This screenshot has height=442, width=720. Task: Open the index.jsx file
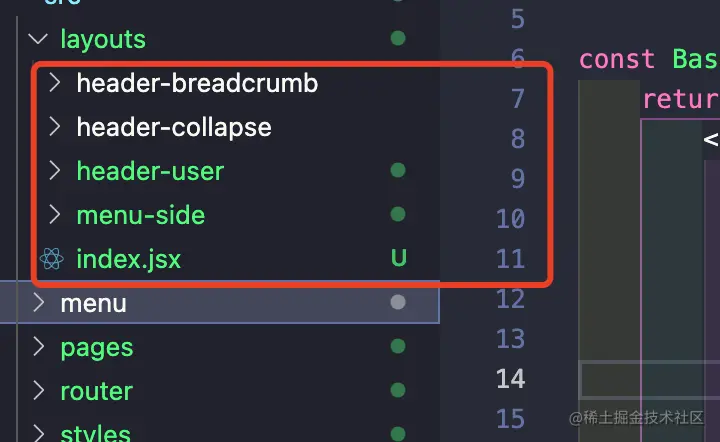(x=129, y=259)
